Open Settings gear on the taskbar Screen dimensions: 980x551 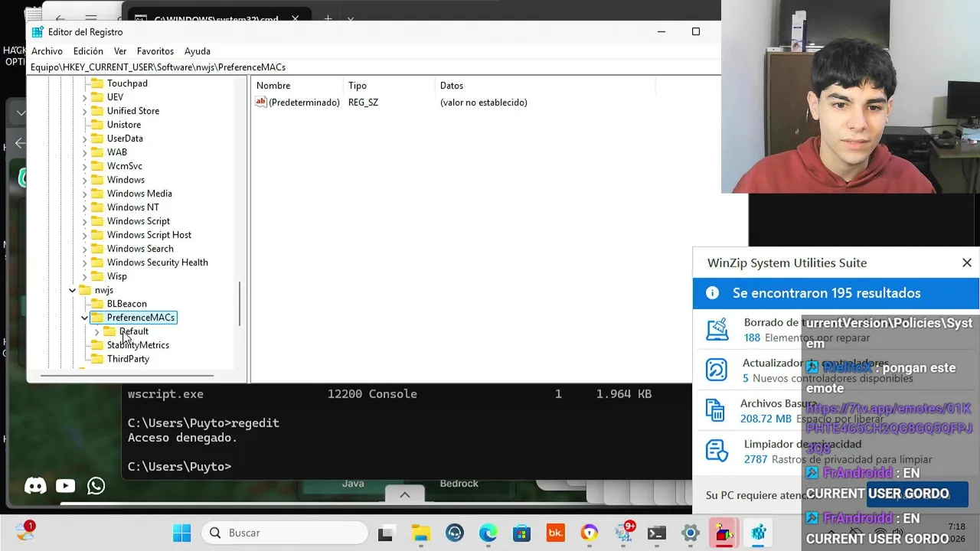690,533
